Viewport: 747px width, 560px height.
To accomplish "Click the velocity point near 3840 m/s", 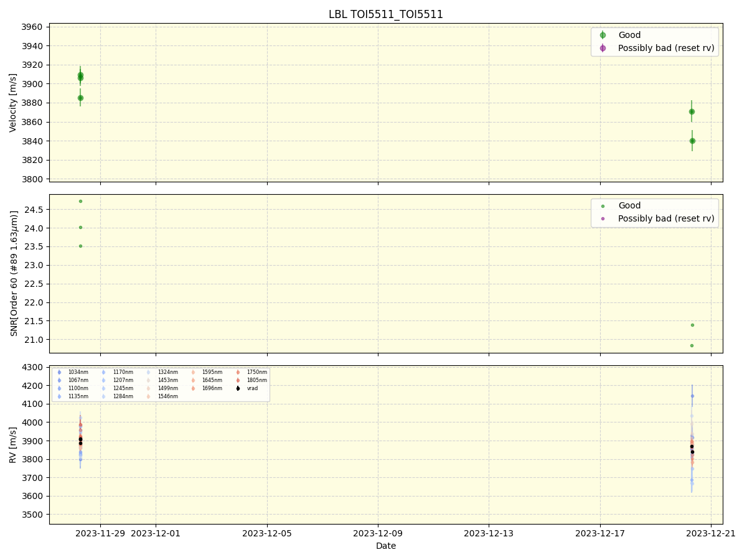I will (x=692, y=141).
